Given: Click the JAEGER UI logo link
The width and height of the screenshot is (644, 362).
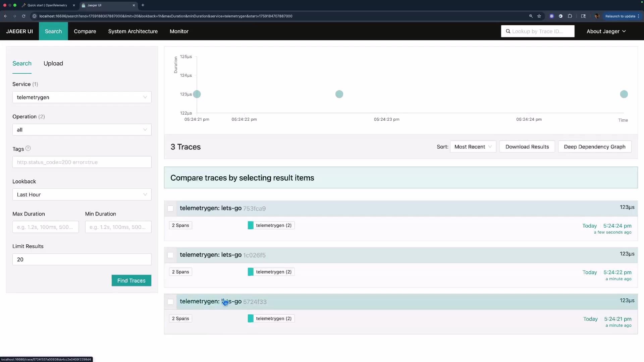Looking at the screenshot, I should click(19, 31).
